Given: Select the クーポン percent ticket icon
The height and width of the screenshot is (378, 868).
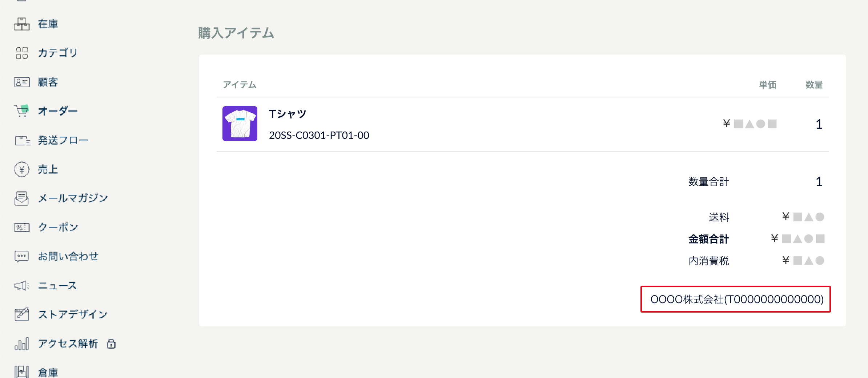Looking at the screenshot, I should (22, 228).
